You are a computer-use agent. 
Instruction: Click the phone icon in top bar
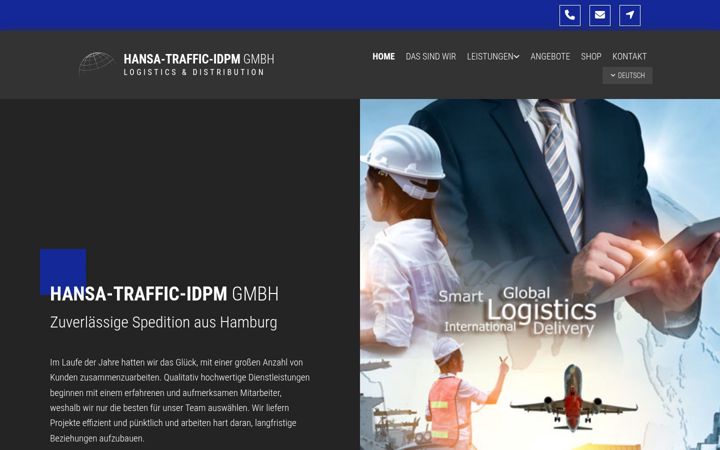569,15
